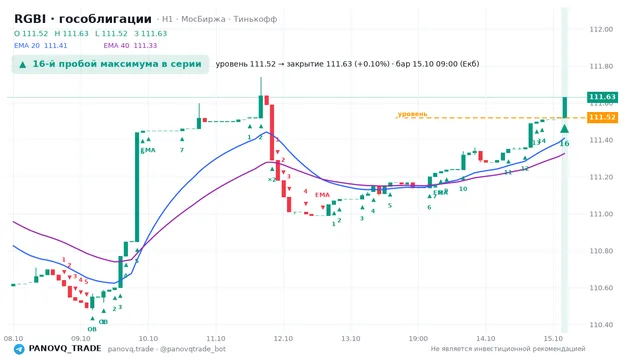Click the Тинькофф source label

coord(255,19)
